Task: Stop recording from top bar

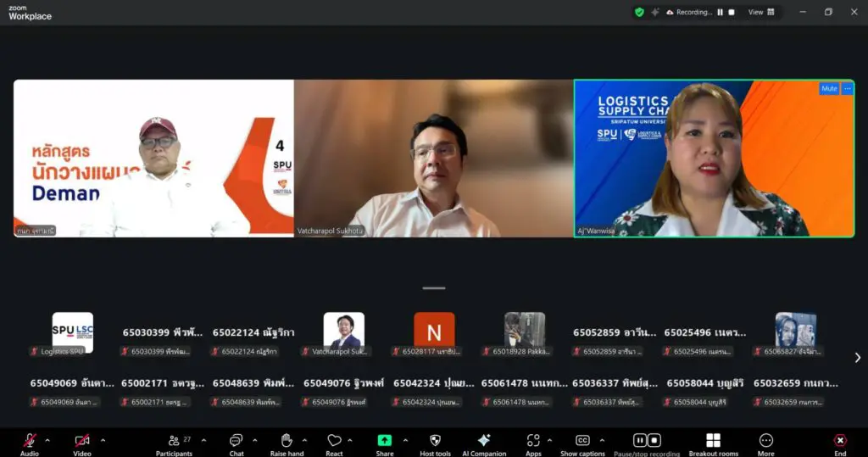Action: 732,12
